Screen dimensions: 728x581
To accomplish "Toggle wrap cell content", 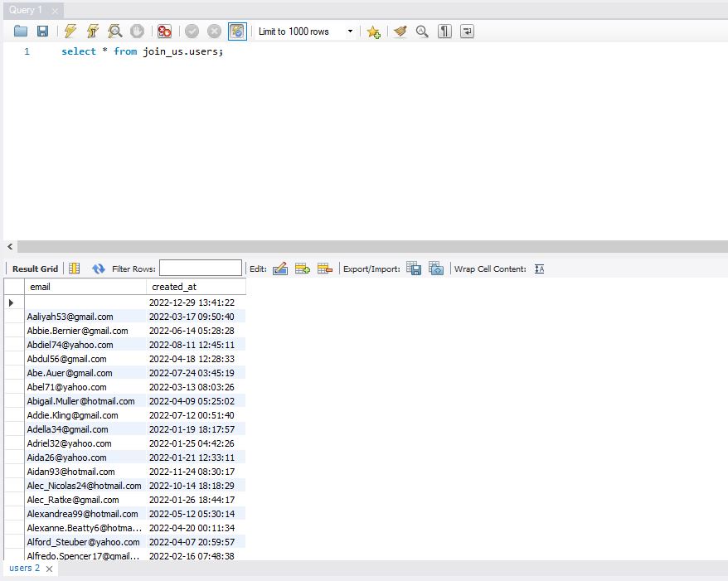I will [x=539, y=269].
